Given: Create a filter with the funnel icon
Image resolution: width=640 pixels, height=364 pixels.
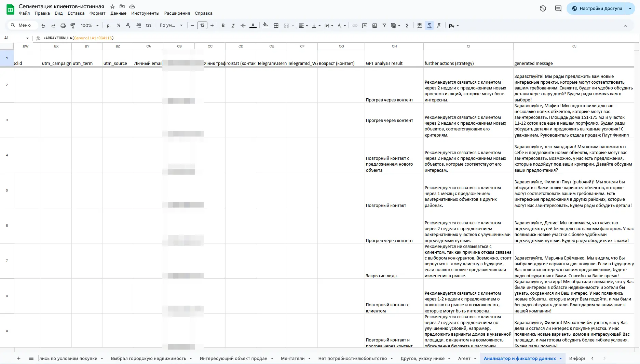Looking at the screenshot, I should click(x=384, y=26).
